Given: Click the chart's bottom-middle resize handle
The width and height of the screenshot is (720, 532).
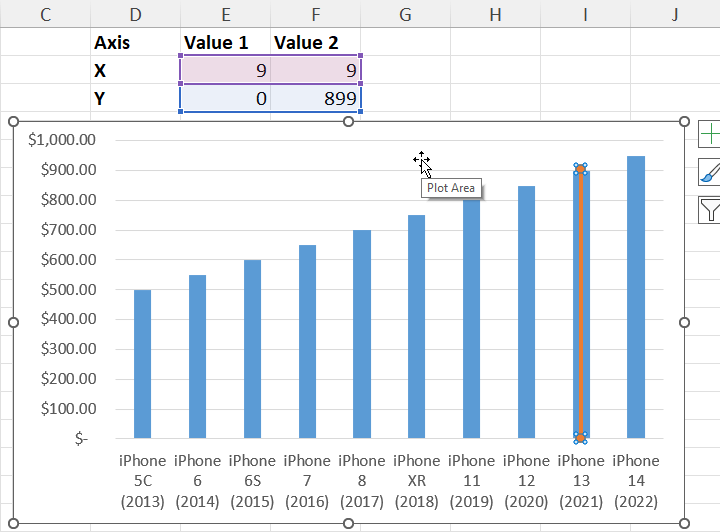Looking at the screenshot, I should pyautogui.click(x=349, y=523).
